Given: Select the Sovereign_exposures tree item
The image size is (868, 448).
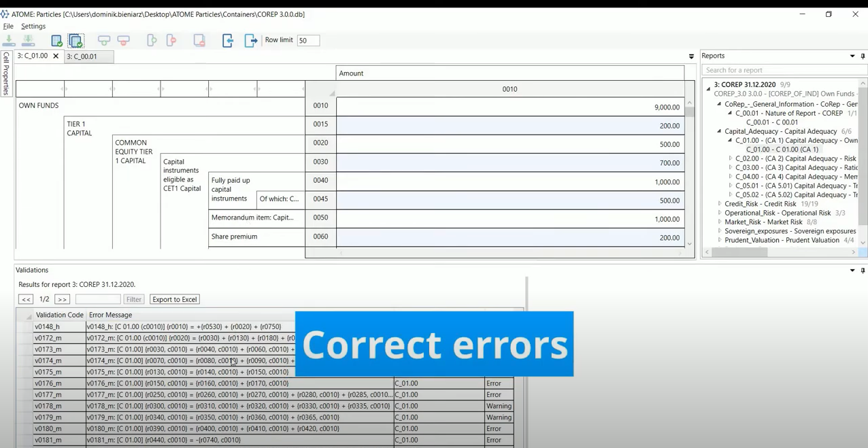Looking at the screenshot, I should pyautogui.click(x=790, y=231).
